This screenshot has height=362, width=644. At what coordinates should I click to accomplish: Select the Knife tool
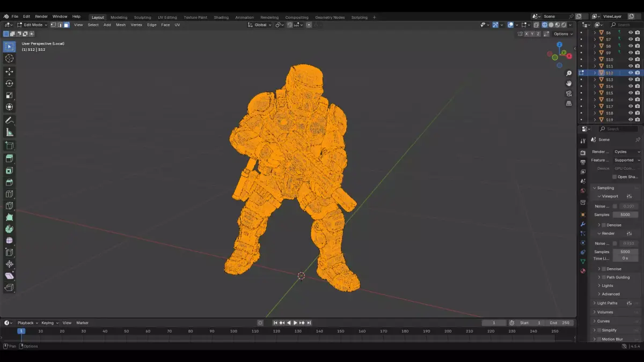click(x=9, y=205)
